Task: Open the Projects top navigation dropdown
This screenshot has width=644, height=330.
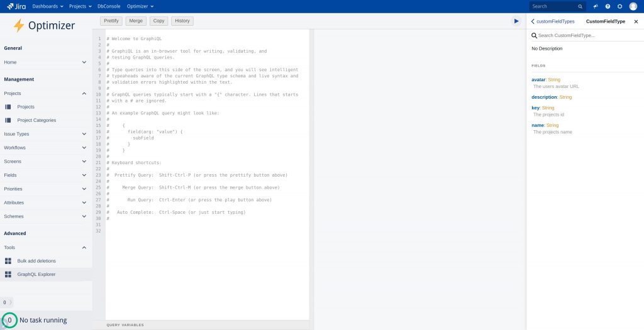Action: [x=80, y=6]
